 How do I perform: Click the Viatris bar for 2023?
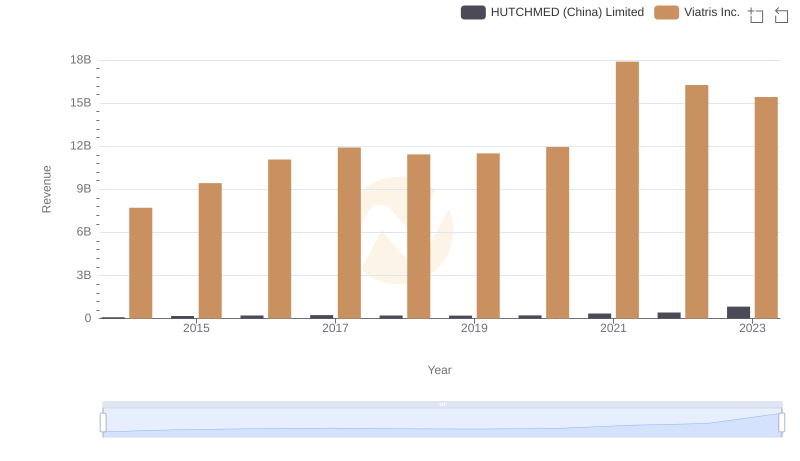pos(766,208)
